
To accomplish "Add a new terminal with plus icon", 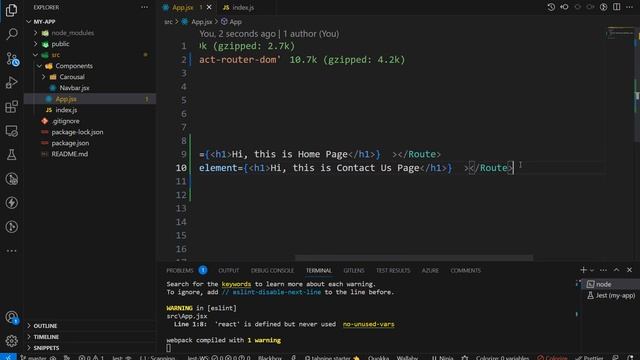I will [583, 270].
